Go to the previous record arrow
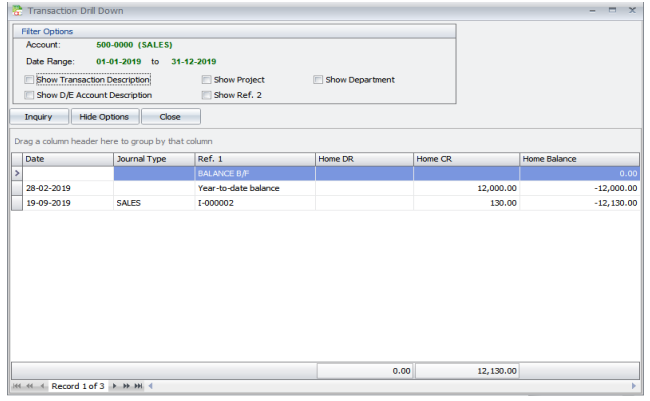The width and height of the screenshot is (650, 401). coord(42,386)
